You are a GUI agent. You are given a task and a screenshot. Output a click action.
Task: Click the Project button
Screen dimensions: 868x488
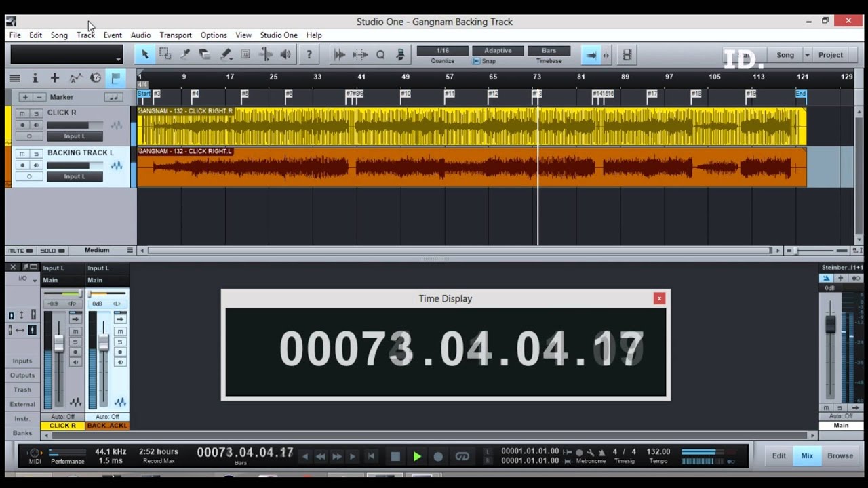[x=831, y=55]
